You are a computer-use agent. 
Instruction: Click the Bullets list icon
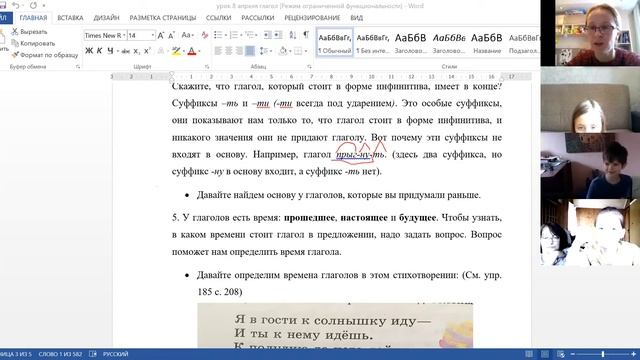tap(218, 35)
